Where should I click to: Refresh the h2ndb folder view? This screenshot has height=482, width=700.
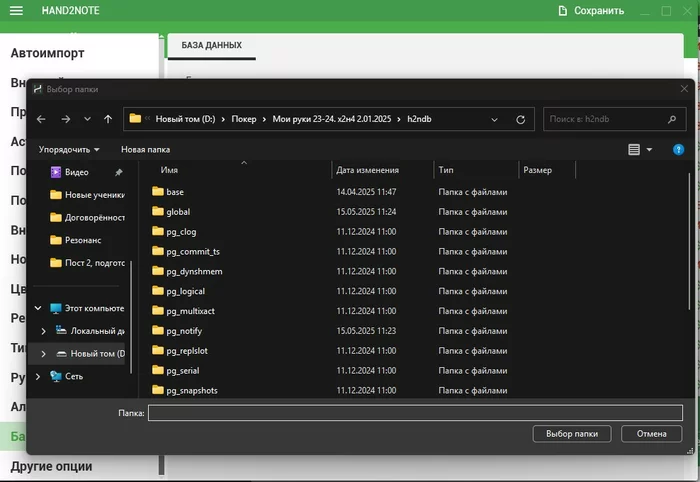pyautogui.click(x=521, y=120)
